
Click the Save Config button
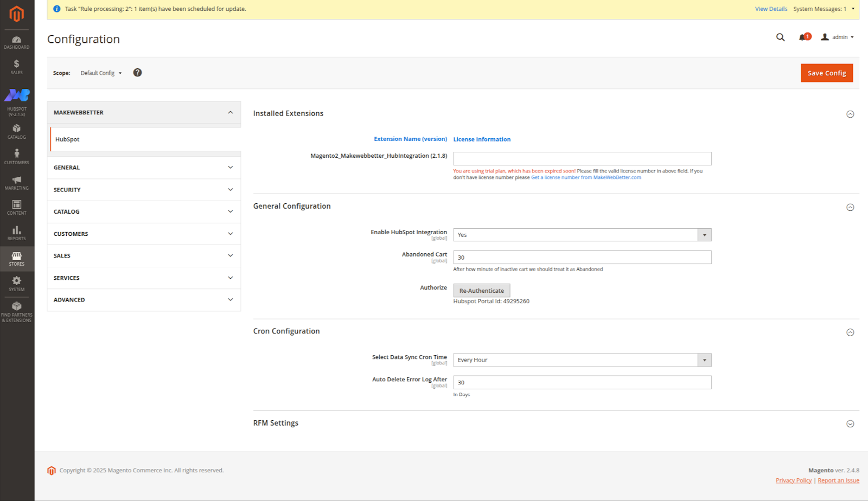[x=826, y=73]
